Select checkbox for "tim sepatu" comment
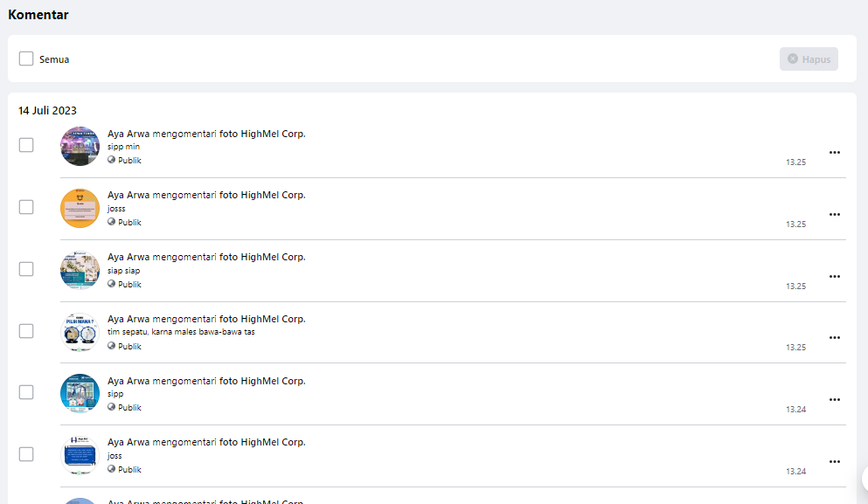868x504 pixels. pyautogui.click(x=26, y=331)
